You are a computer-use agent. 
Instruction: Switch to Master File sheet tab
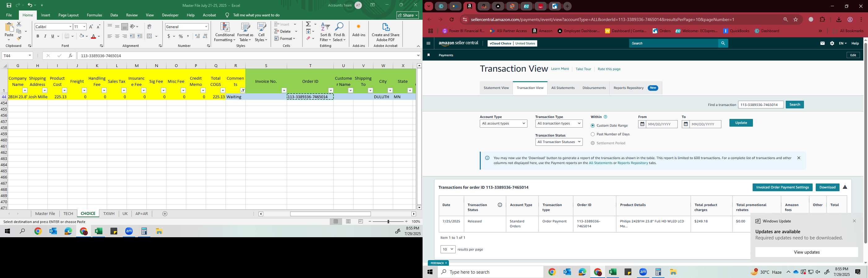45,214
